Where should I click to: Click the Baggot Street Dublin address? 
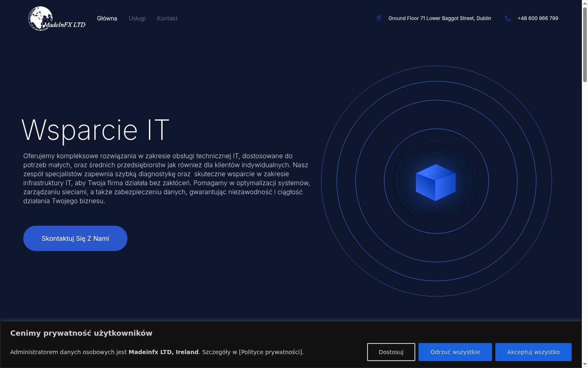(440, 18)
